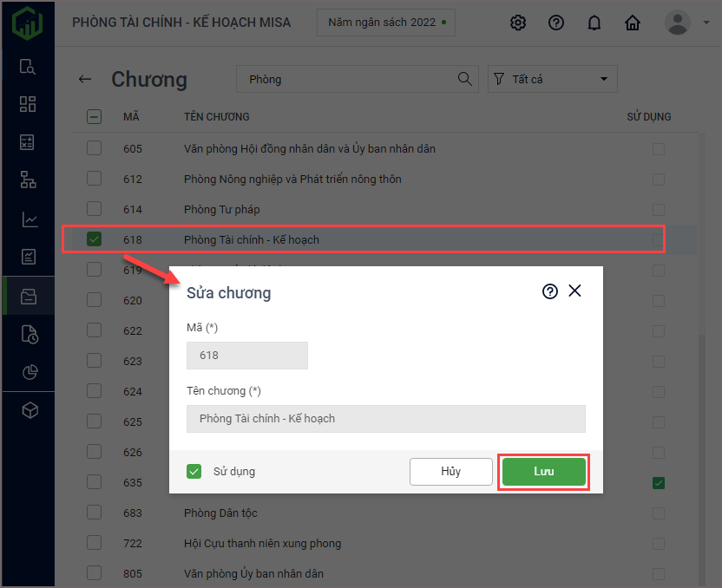Go to home via house icon
The height and width of the screenshot is (588, 722).
633,23
